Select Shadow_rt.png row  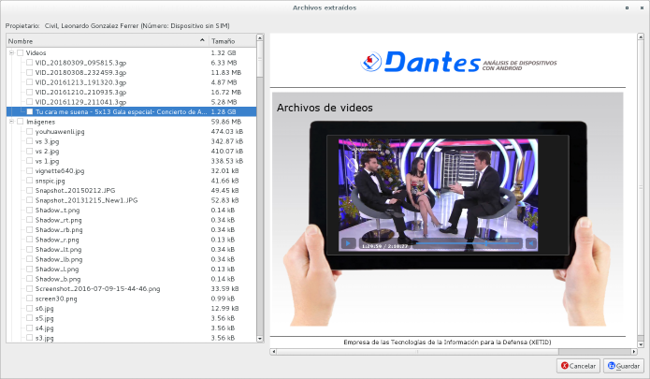coord(131,220)
